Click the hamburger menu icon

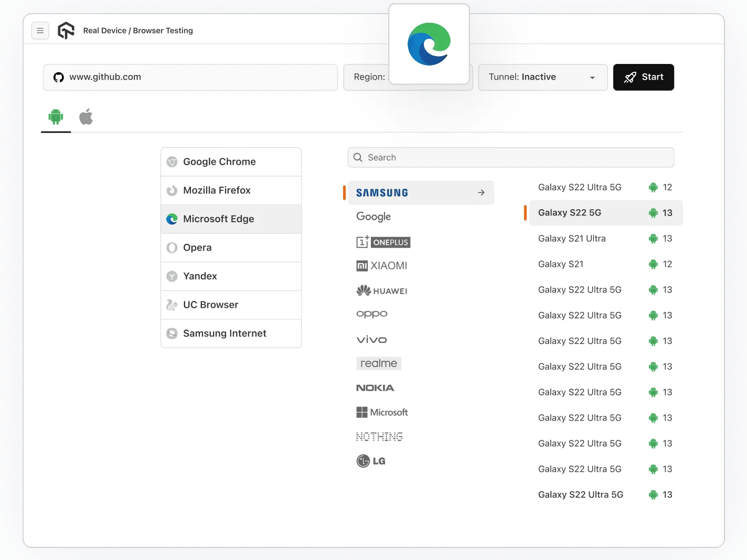(x=40, y=31)
